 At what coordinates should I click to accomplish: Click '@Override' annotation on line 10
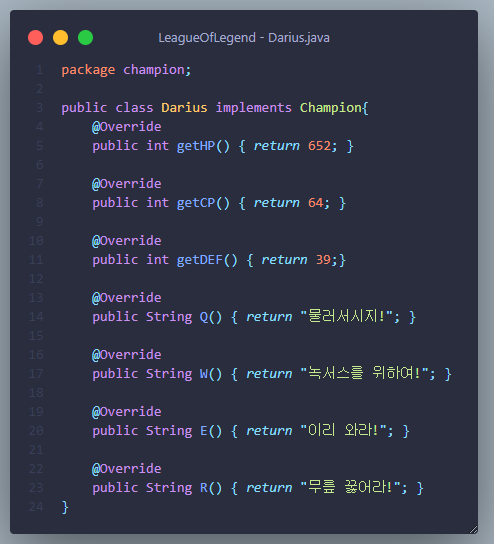click(127, 241)
